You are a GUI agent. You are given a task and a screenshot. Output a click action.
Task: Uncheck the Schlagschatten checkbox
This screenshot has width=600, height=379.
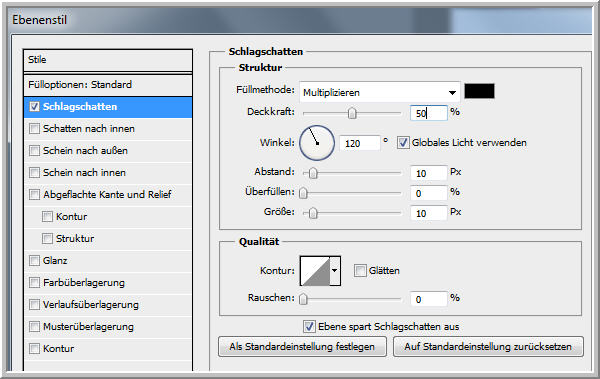[34, 106]
